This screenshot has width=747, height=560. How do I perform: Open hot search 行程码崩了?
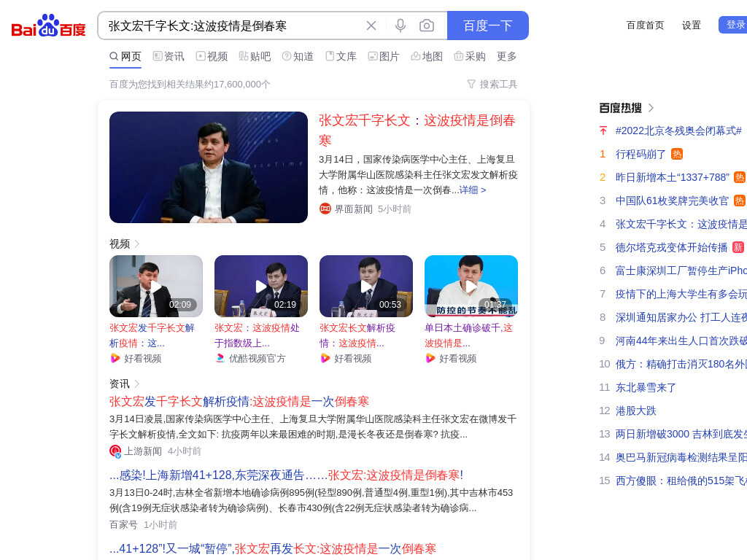click(x=640, y=154)
